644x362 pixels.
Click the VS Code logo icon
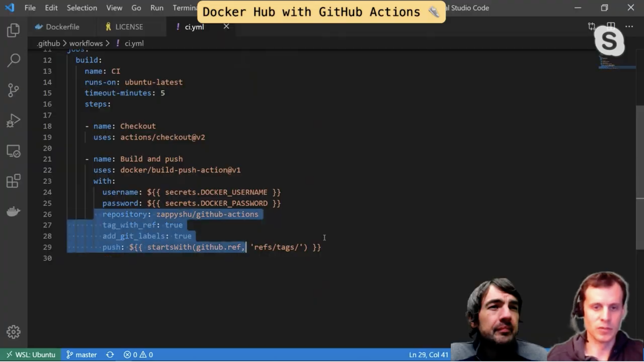pos(10,7)
